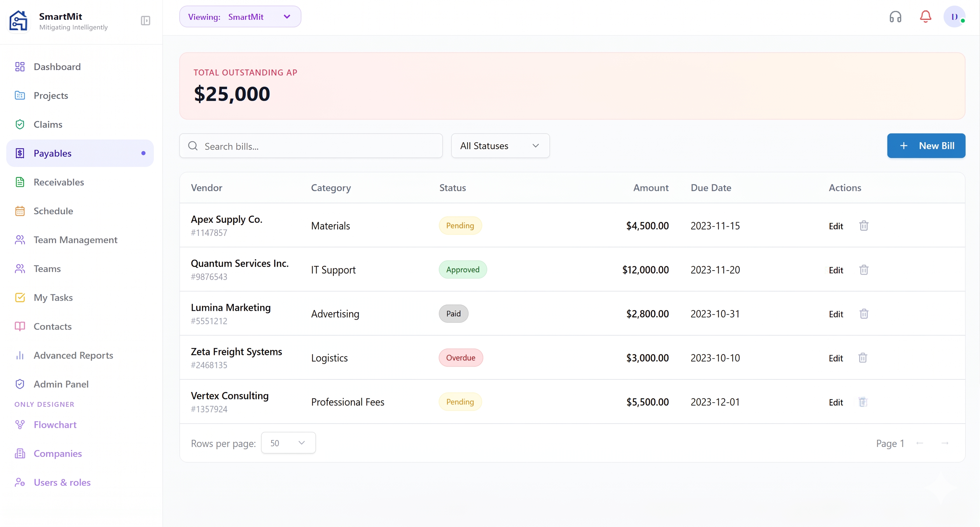Change rows per page dropdown
This screenshot has height=527, width=980.
[288, 443]
